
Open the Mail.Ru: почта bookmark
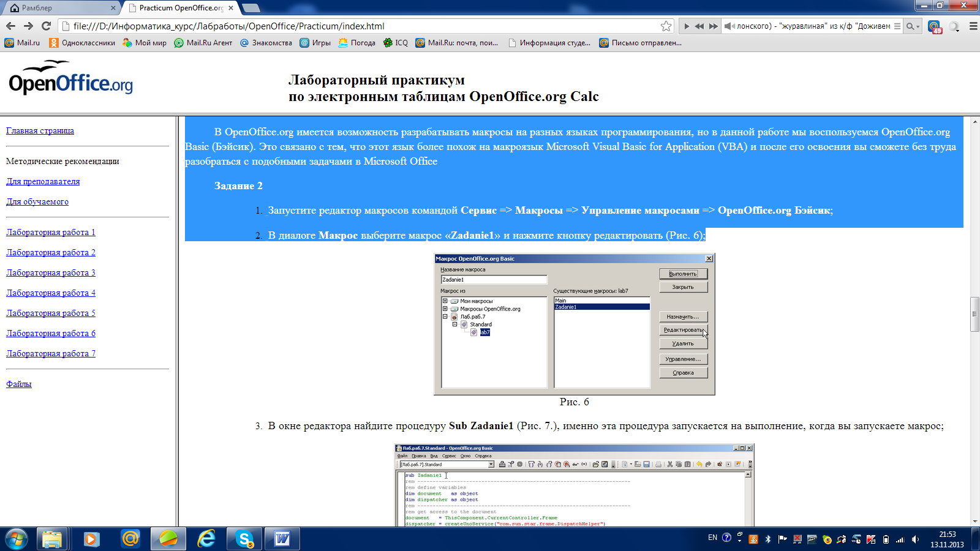456,43
